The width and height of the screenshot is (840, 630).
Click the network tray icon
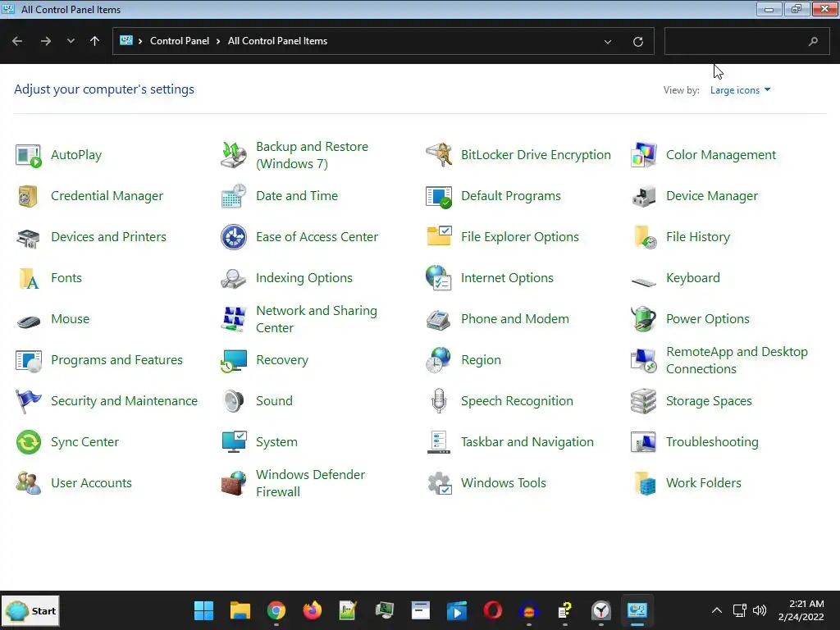[739, 610]
